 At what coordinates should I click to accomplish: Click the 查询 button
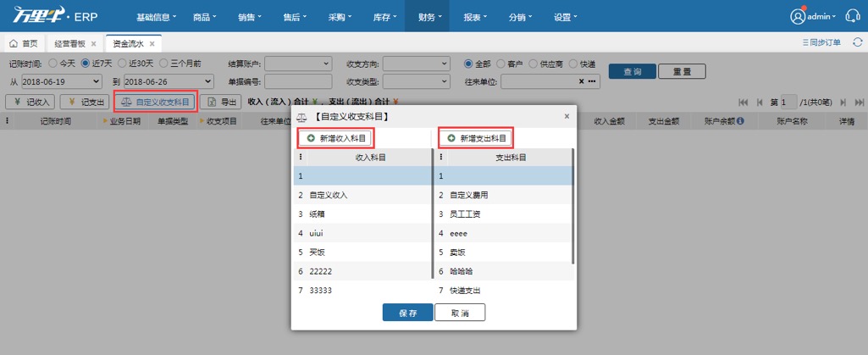pos(633,71)
